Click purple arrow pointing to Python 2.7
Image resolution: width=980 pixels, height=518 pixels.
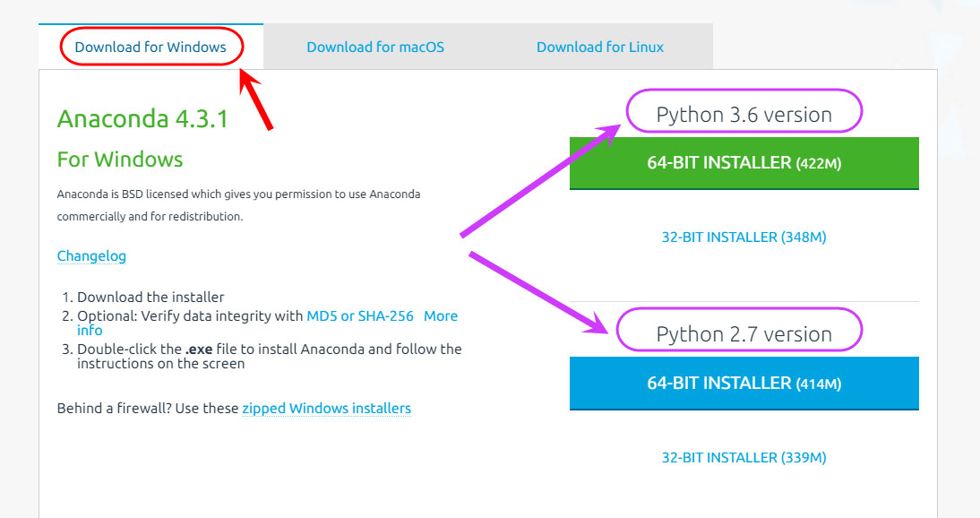coord(538,292)
